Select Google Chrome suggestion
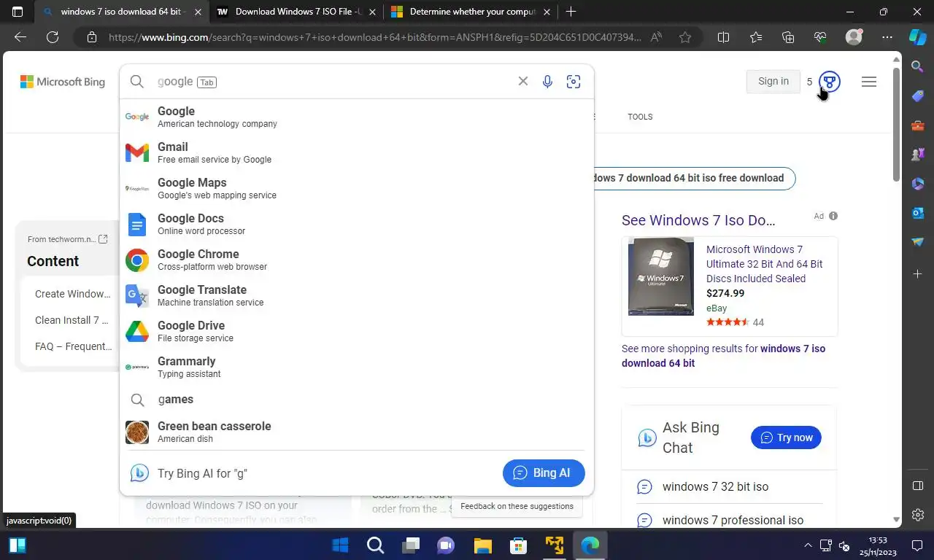This screenshot has width=934, height=560. click(x=356, y=260)
